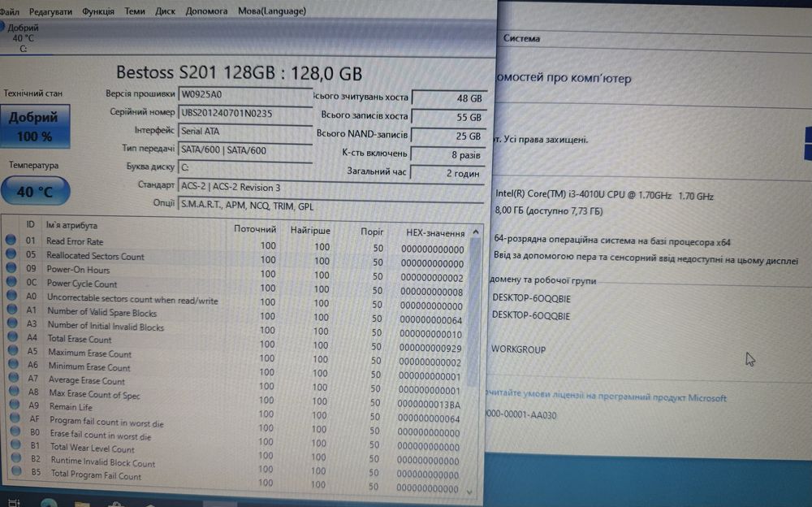Screen dimensions: 812x507
Task: Click the status icon for Power Cycle Count
Action: coord(11,281)
